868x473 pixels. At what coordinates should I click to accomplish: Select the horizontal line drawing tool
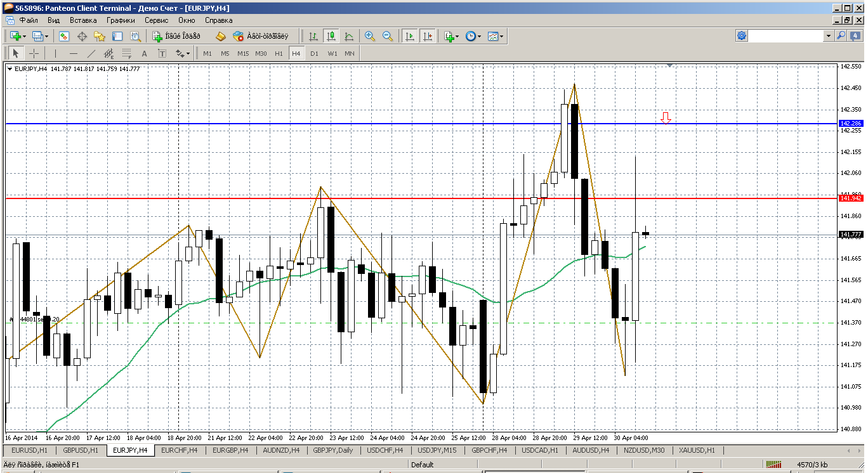73,53
